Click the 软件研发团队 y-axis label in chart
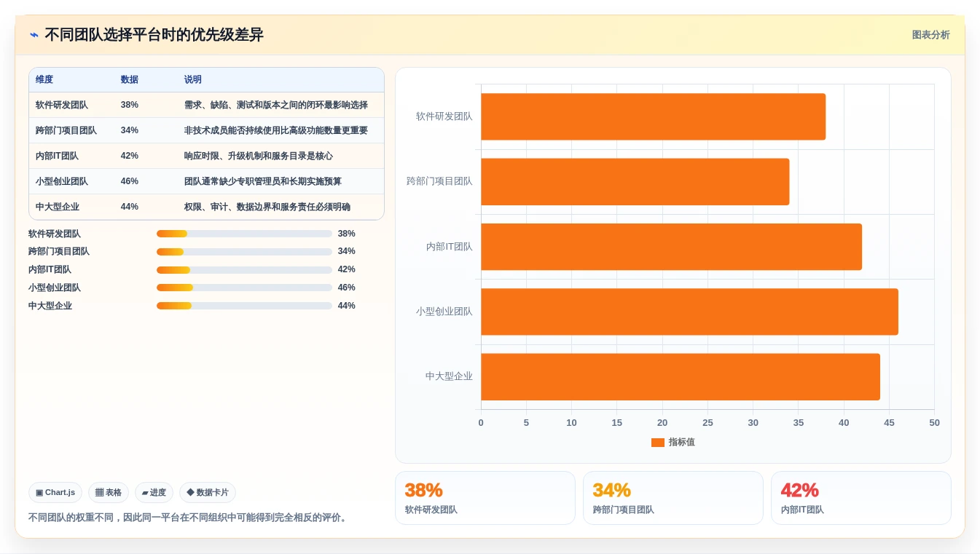 click(x=444, y=116)
